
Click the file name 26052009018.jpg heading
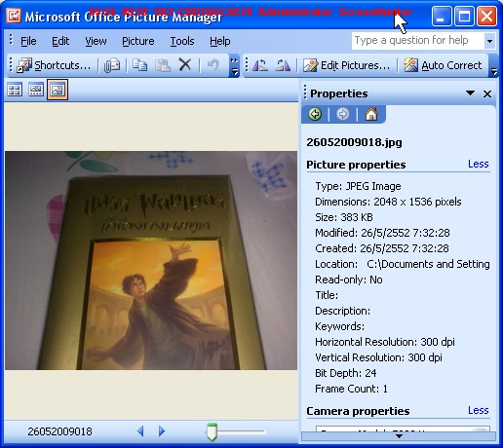pos(354,142)
